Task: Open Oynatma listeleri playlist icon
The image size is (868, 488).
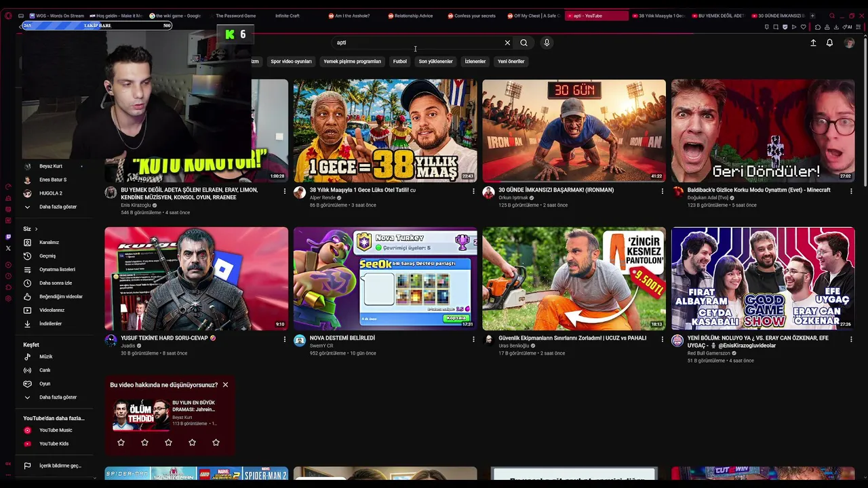Action: click(x=27, y=269)
